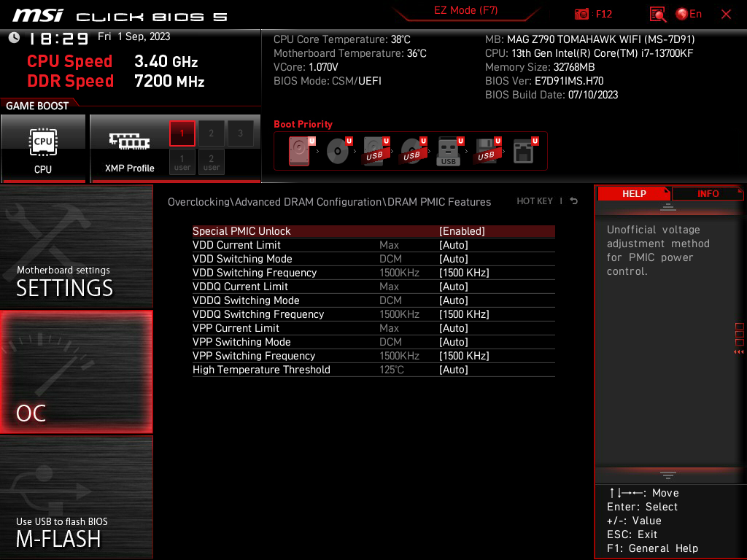Image resolution: width=747 pixels, height=560 pixels.
Task: Select USB optical drive boot device icon
Action: [x=413, y=151]
